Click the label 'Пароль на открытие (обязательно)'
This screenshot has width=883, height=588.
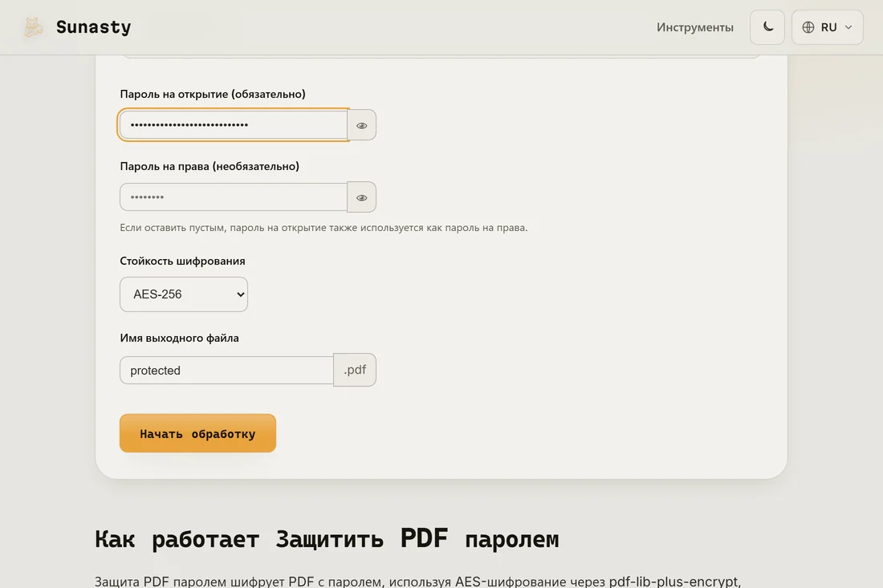[x=213, y=94]
